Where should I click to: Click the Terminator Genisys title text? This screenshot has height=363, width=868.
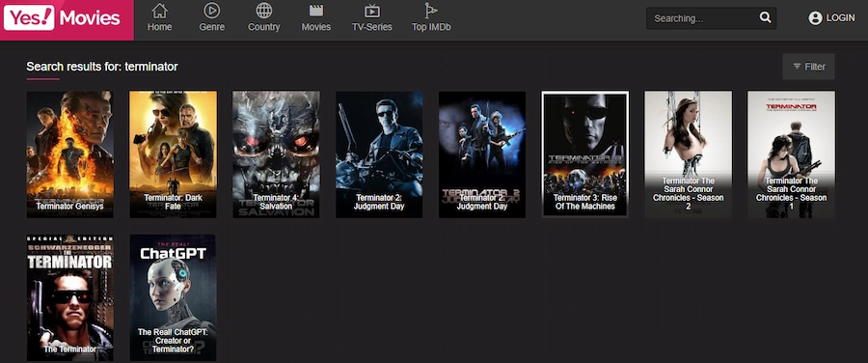tap(70, 207)
